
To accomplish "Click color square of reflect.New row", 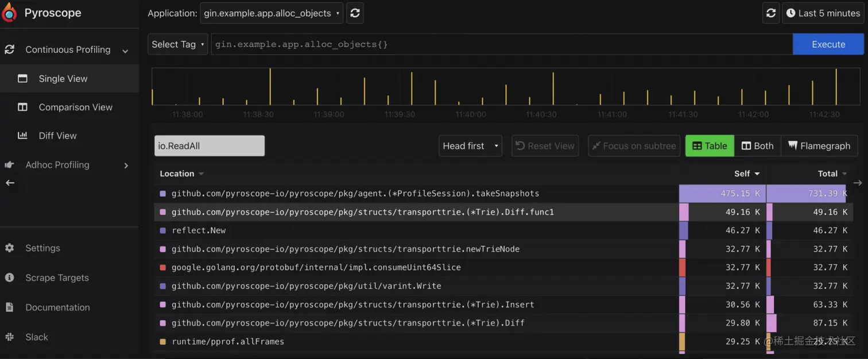I will coord(163,230).
